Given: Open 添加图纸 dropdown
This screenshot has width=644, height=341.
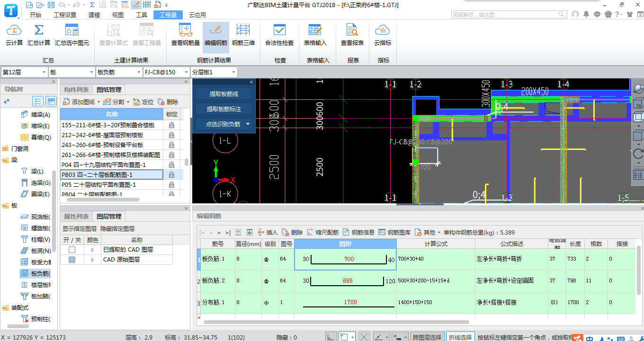Looking at the screenshot, I should tap(98, 102).
